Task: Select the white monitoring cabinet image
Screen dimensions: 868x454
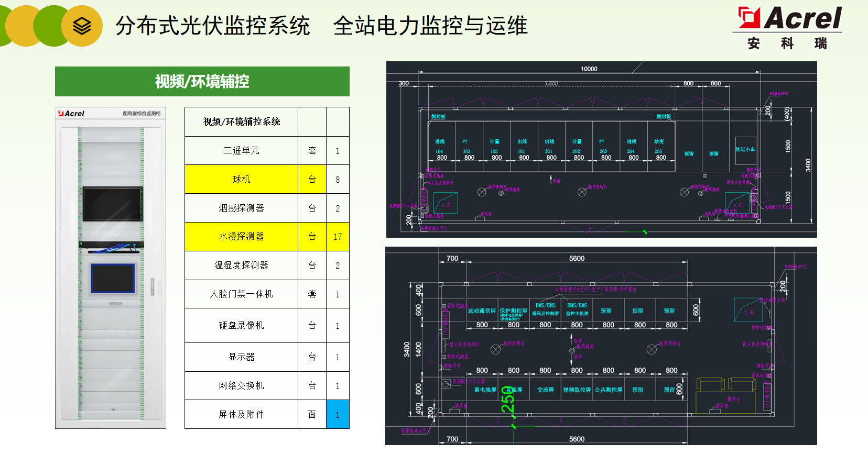Action: (111, 268)
